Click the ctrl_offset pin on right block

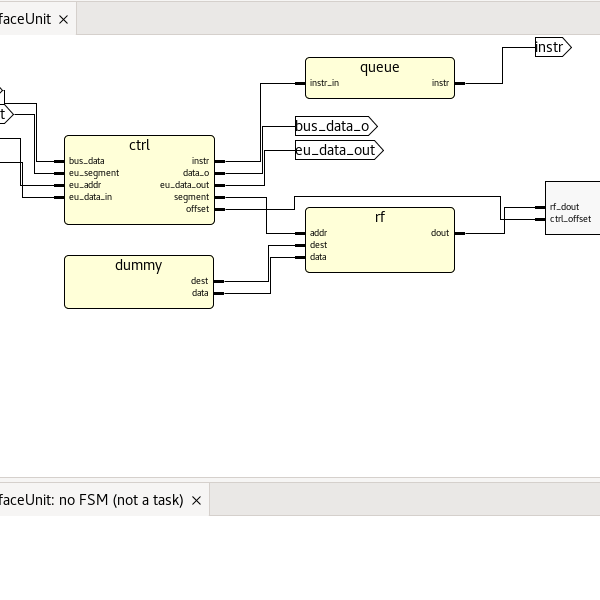(570, 218)
